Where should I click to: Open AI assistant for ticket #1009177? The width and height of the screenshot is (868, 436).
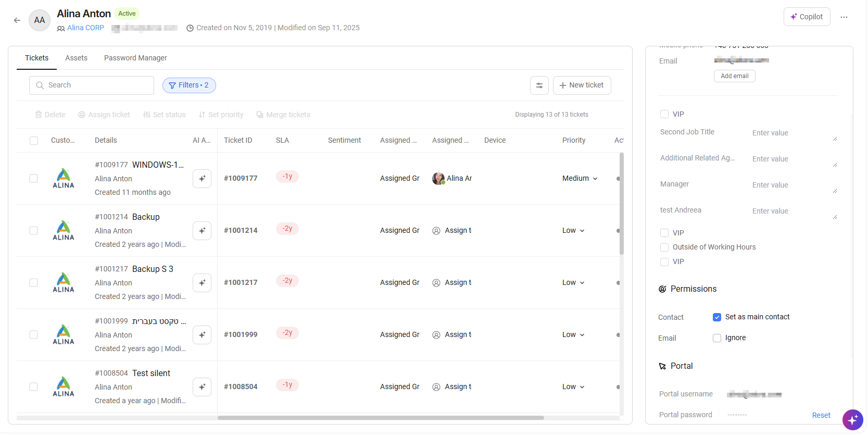(202, 178)
